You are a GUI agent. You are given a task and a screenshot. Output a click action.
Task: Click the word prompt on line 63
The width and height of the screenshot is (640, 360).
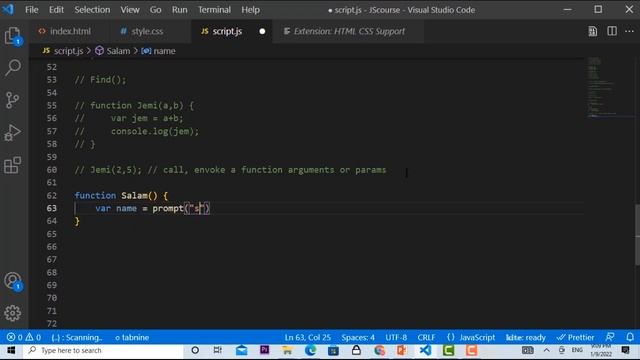[168, 209]
